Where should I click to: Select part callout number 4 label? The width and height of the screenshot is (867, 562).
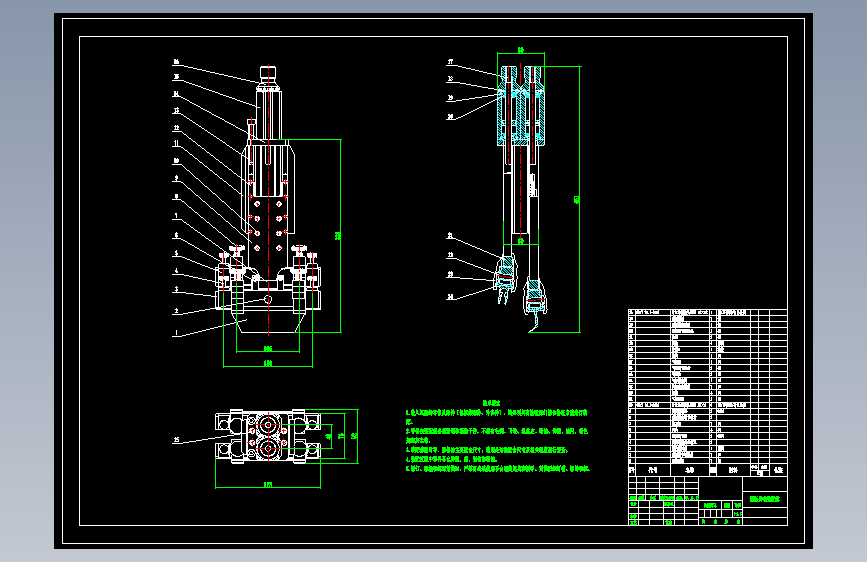(176, 271)
